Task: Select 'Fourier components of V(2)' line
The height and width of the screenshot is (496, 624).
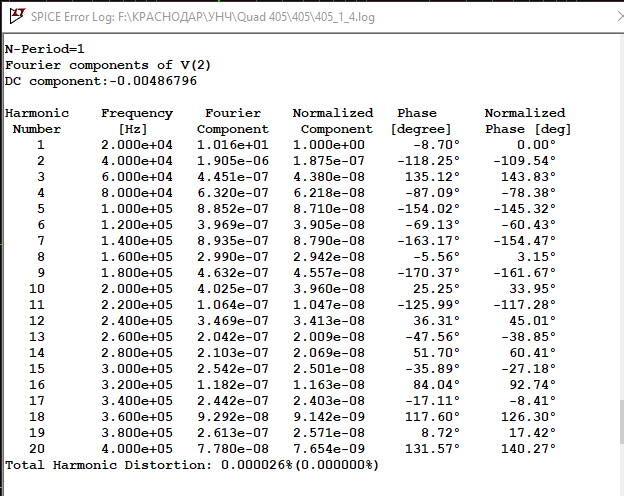Action: 107,65
